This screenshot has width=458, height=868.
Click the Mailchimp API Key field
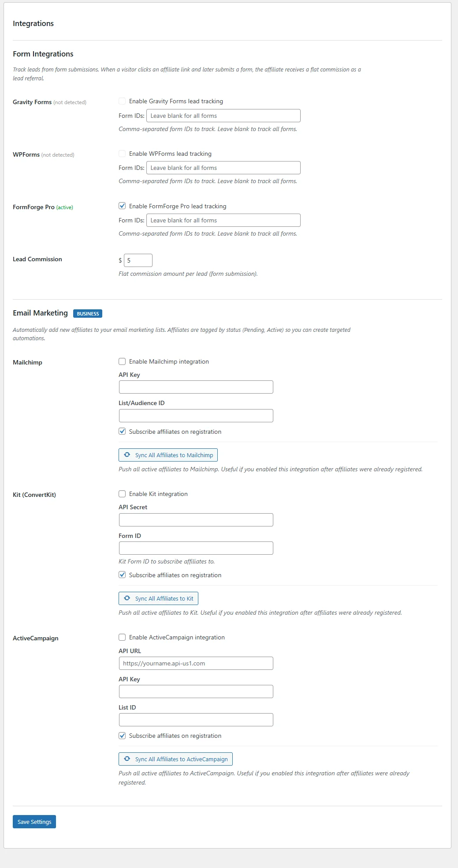point(195,387)
